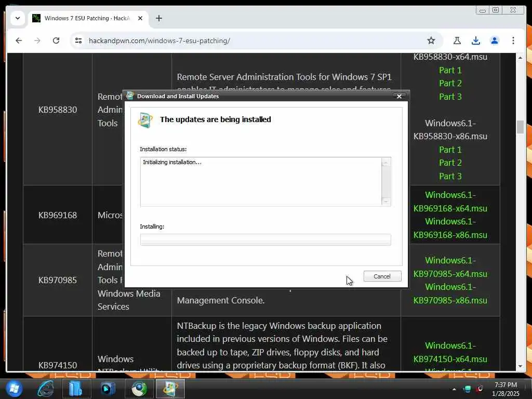Download Windows6.1-KB969168-x64.msu
Image resolution: width=532 pixels, height=399 pixels.
pyautogui.click(x=450, y=202)
